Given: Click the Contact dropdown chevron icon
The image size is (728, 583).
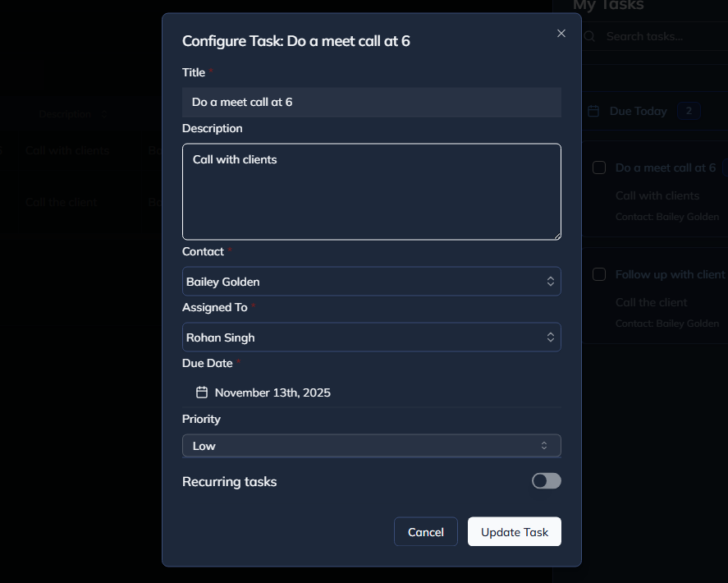Looking at the screenshot, I should 551,281.
